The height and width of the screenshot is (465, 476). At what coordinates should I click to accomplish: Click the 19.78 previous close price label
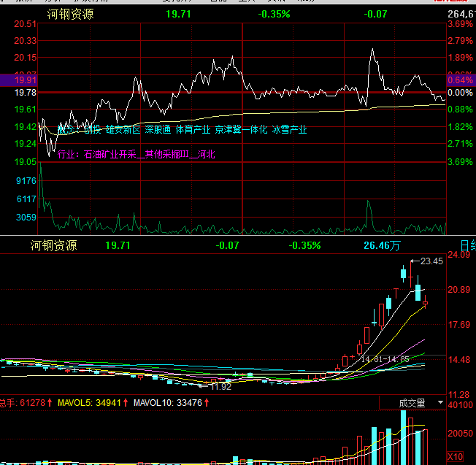point(26,93)
